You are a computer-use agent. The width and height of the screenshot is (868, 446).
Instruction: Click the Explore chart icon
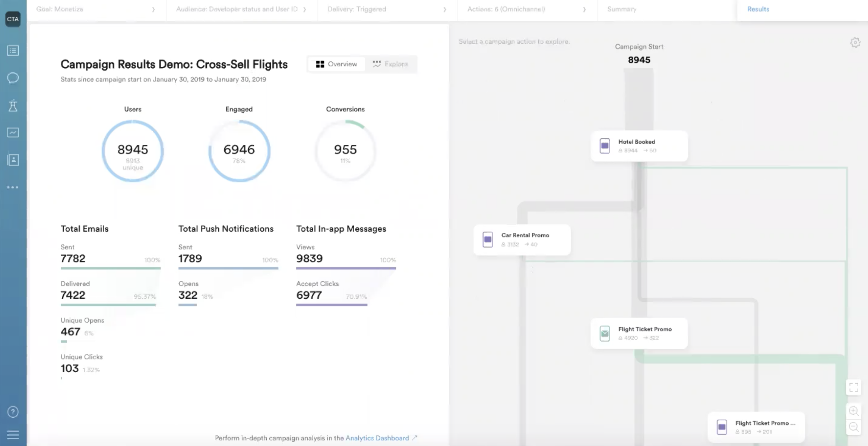377,64
